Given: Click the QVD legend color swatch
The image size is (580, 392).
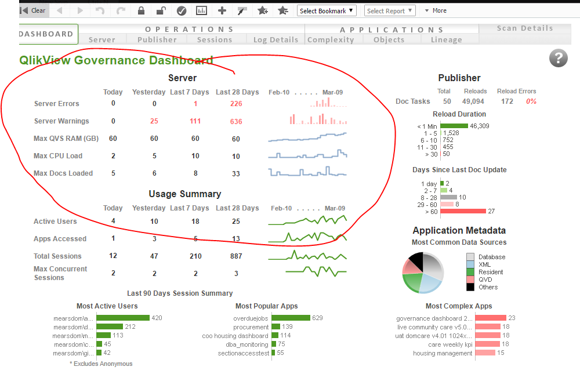Looking at the screenshot, I should pyautogui.click(x=470, y=280).
